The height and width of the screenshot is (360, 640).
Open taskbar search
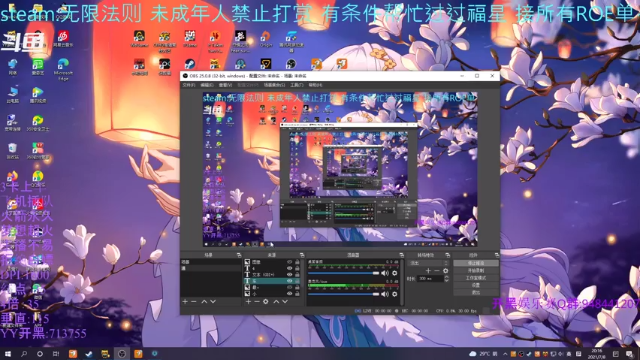(24, 354)
